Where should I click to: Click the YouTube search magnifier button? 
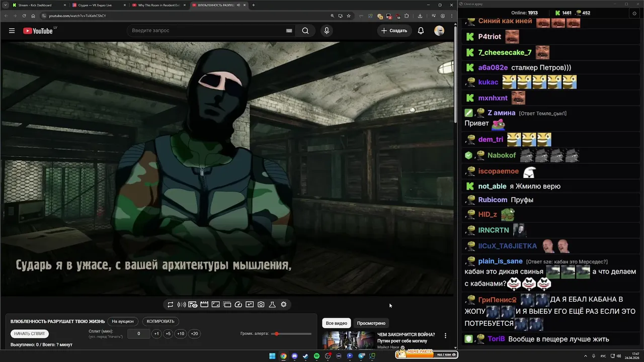tap(305, 31)
